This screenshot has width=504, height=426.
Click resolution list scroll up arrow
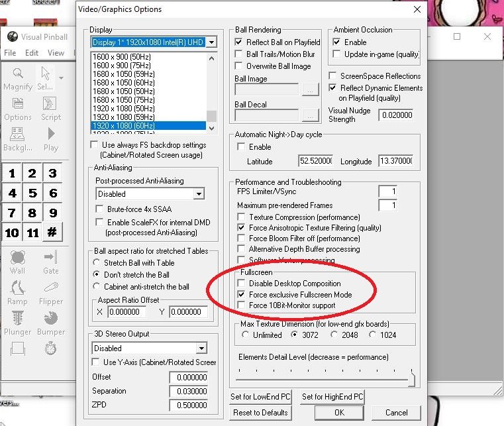click(211, 58)
